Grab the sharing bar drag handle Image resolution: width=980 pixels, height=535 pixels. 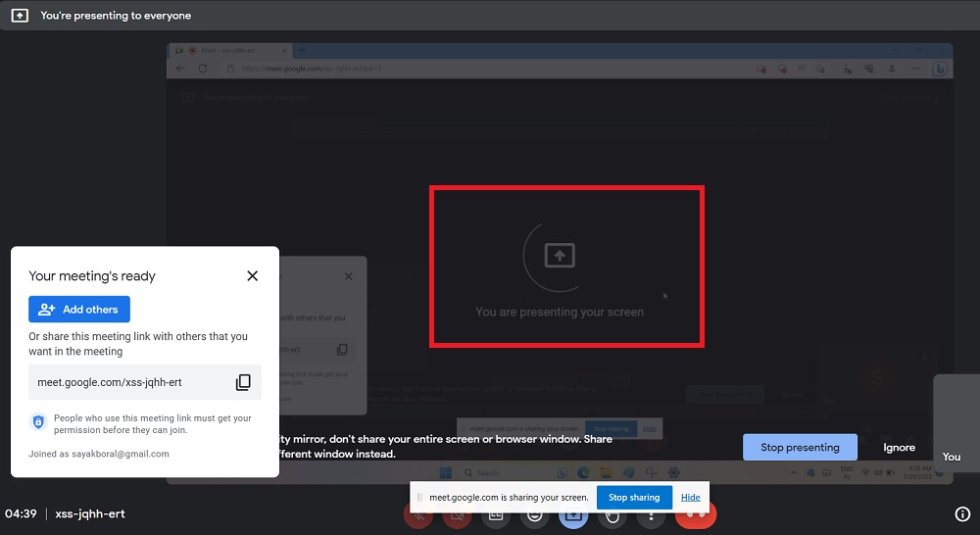pyautogui.click(x=419, y=498)
